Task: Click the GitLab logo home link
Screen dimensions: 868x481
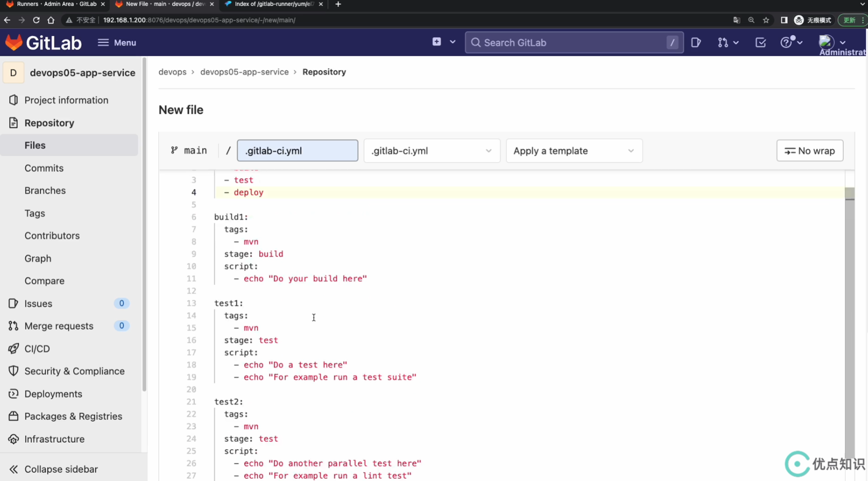Action: 43,43
